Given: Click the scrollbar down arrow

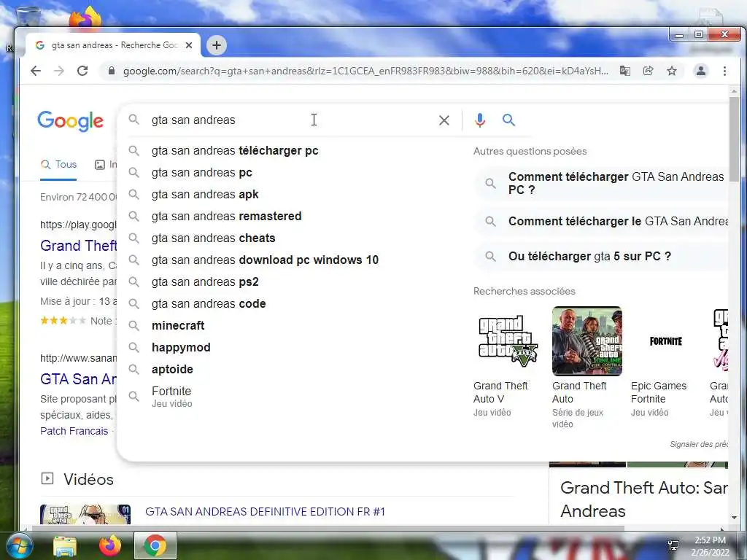Looking at the screenshot, I should [734, 518].
